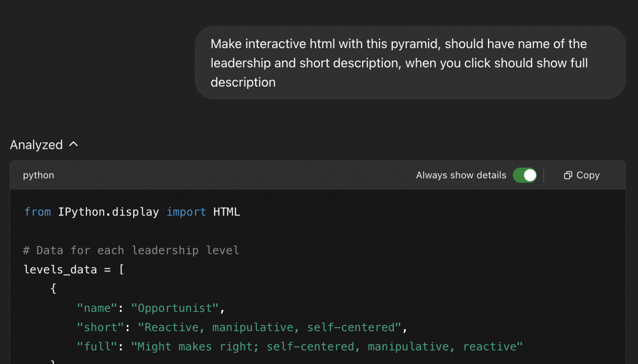Click IPython.display in the import line
This screenshot has width=638, height=364.
pos(108,212)
